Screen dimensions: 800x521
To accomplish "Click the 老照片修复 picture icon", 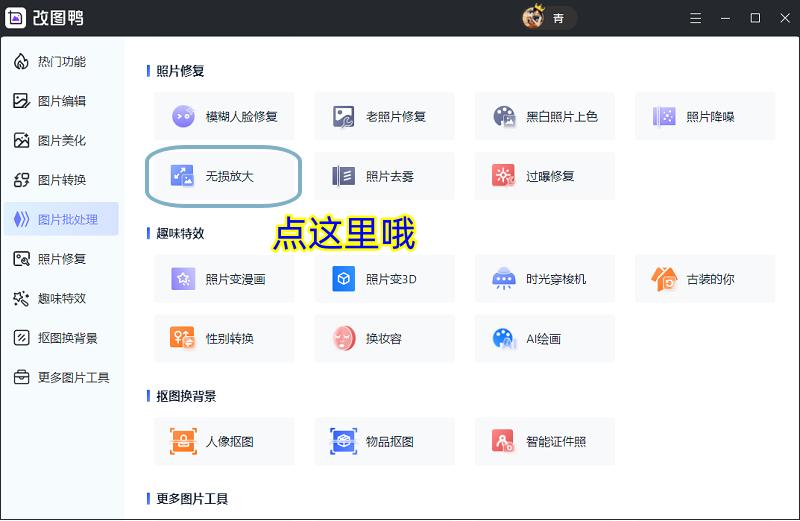I will point(343,116).
